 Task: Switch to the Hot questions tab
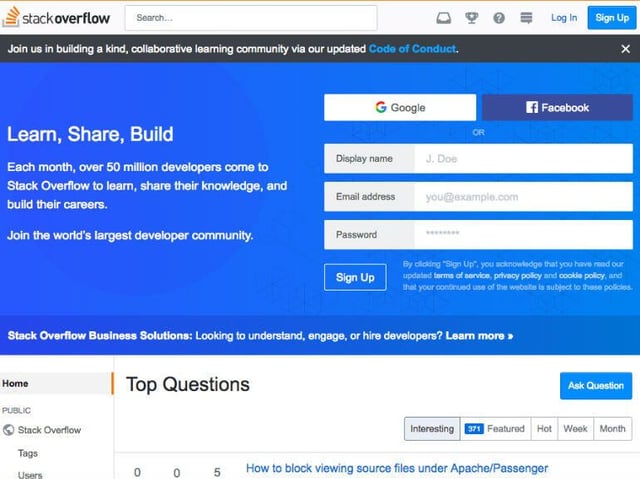pos(544,429)
